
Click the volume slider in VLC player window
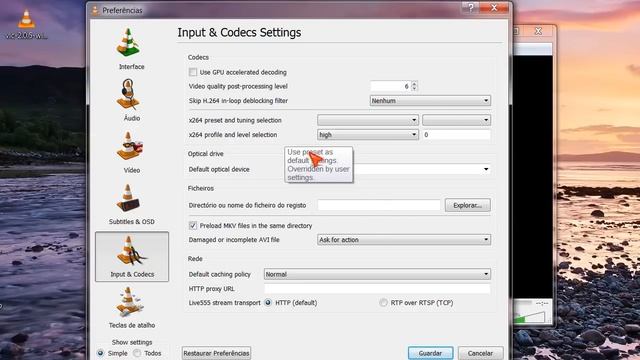[529, 317]
